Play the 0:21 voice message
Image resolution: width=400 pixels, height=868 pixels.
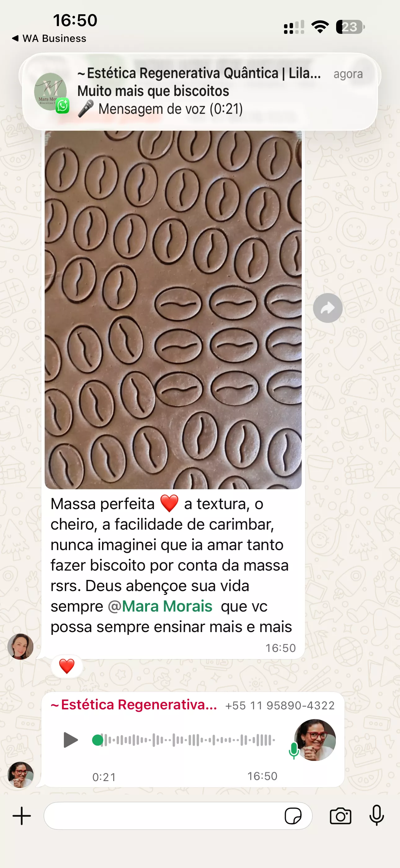tap(71, 740)
